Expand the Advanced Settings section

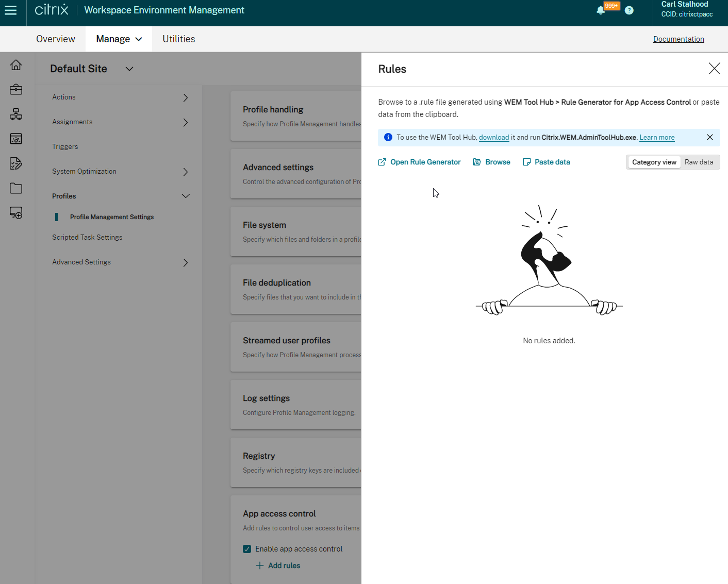[186, 262]
